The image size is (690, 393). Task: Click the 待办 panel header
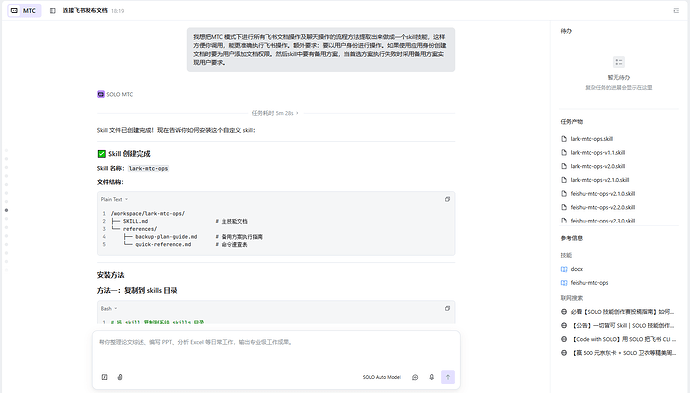pos(566,31)
